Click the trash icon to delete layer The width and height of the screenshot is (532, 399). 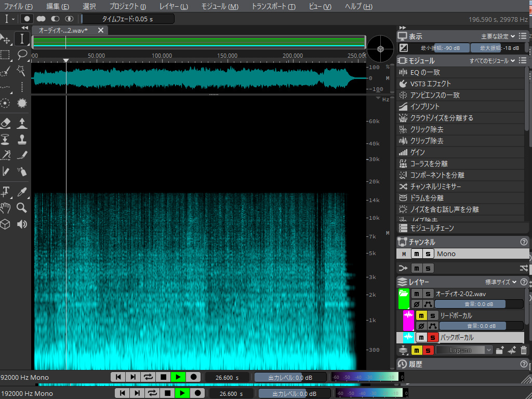point(523,350)
